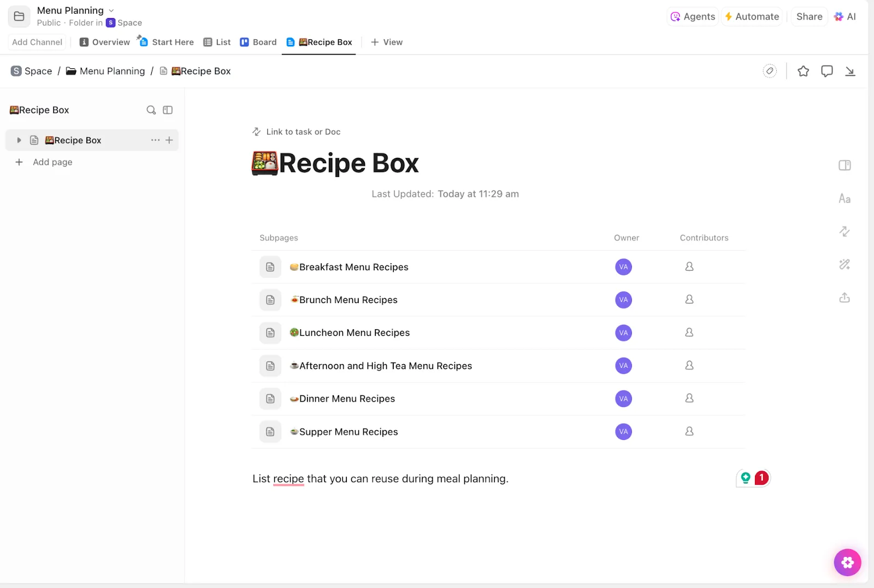Open Luncheon Menu Recipes subpage
Viewport: 874px width, 588px height.
click(350, 332)
